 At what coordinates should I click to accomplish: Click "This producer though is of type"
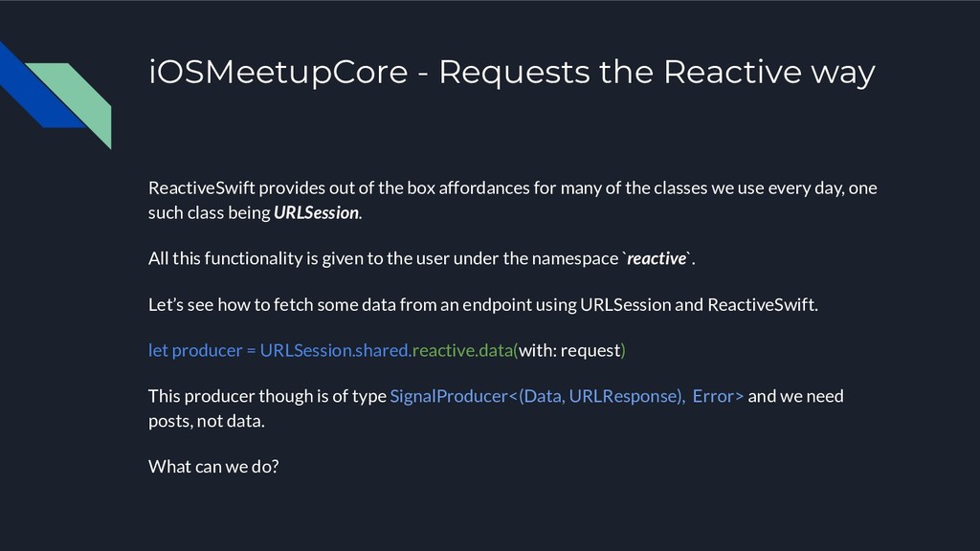click(268, 396)
